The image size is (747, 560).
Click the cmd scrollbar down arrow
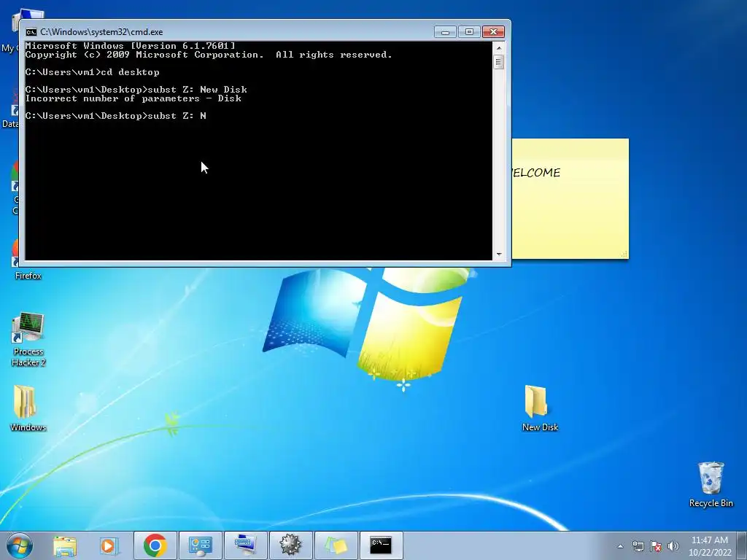[499, 254]
